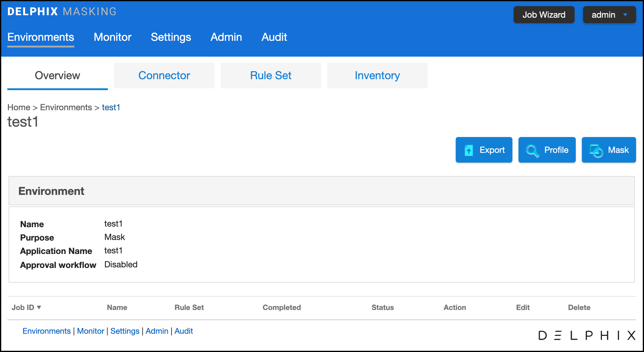Image resolution: width=644 pixels, height=352 pixels.
Task: Click the Profile magnifying glass icon
Action: click(532, 150)
